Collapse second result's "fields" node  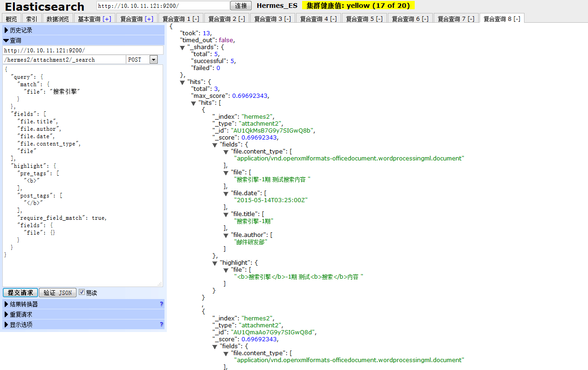215,347
